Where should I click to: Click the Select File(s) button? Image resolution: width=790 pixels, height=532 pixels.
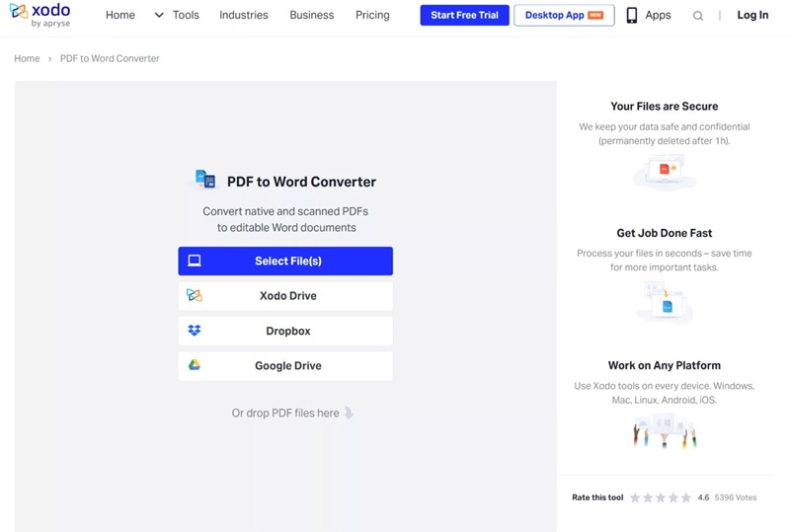pos(285,261)
